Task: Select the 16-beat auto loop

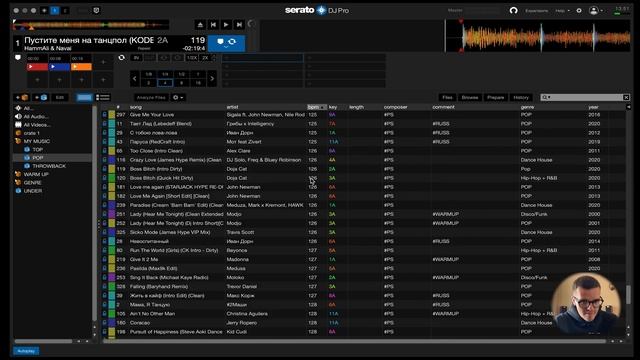Action: click(x=198, y=83)
